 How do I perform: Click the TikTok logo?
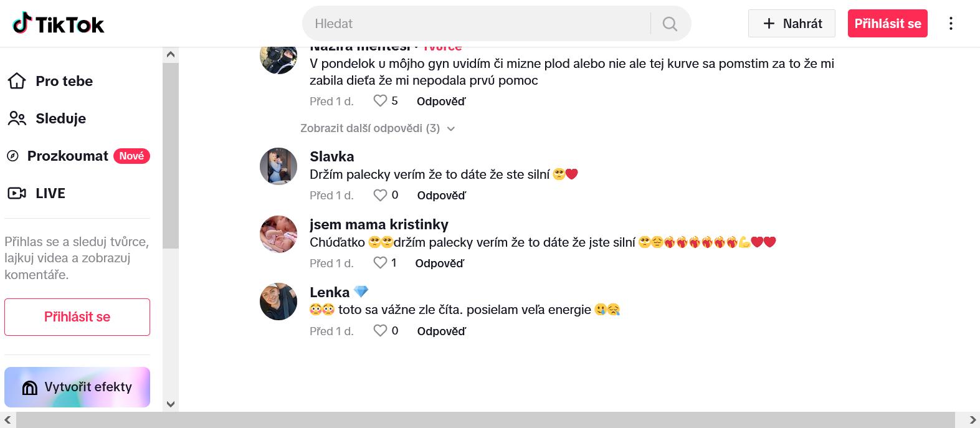point(59,24)
